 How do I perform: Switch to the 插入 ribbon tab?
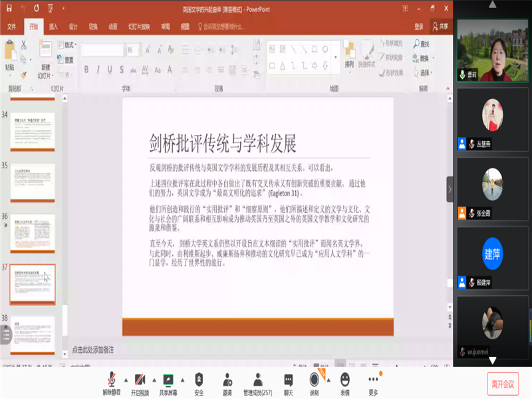point(54,27)
